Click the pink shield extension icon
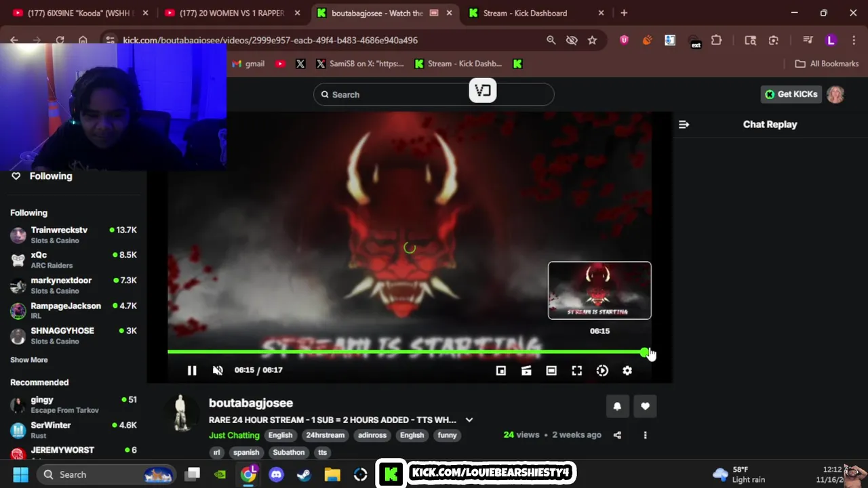This screenshot has height=488, width=868. point(624,40)
